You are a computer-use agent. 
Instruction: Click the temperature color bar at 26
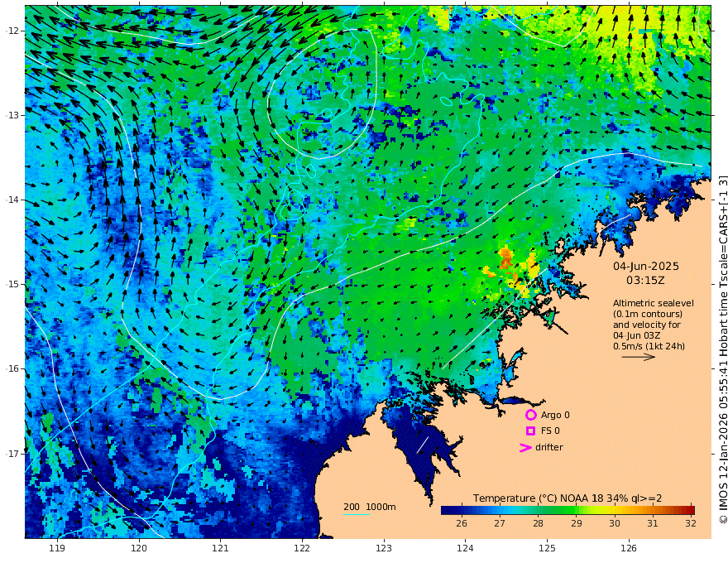pyautogui.click(x=461, y=510)
